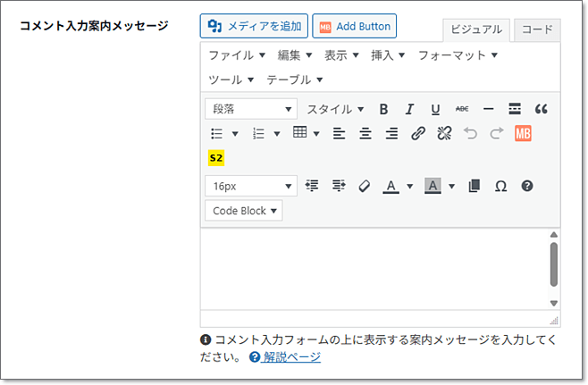
Task: Insert the Read More tag
Action: coord(515,109)
